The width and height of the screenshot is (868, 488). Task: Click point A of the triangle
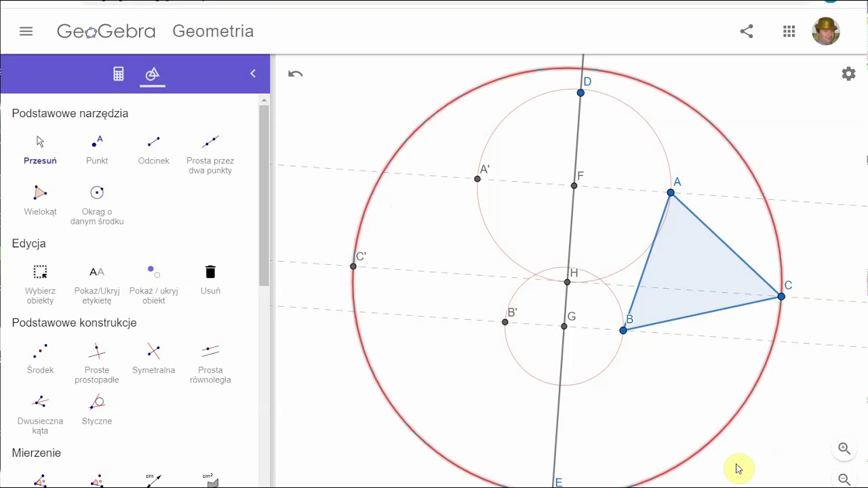[x=671, y=193]
